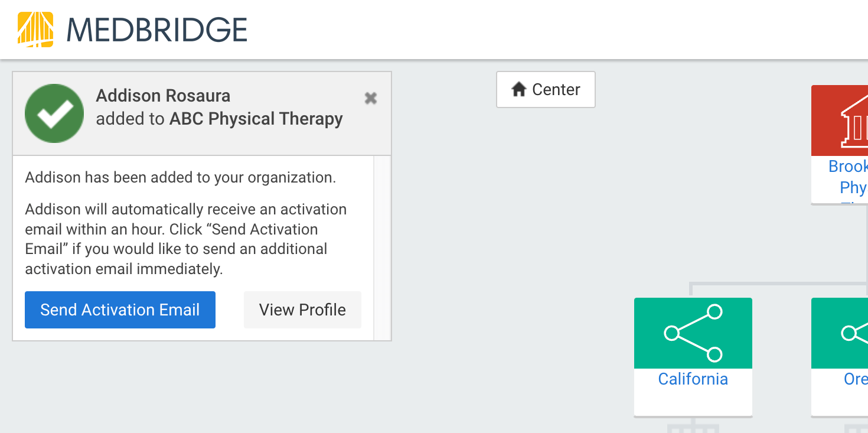This screenshot has width=868, height=433.
Task: Click the green success checkmark icon
Action: (x=54, y=113)
